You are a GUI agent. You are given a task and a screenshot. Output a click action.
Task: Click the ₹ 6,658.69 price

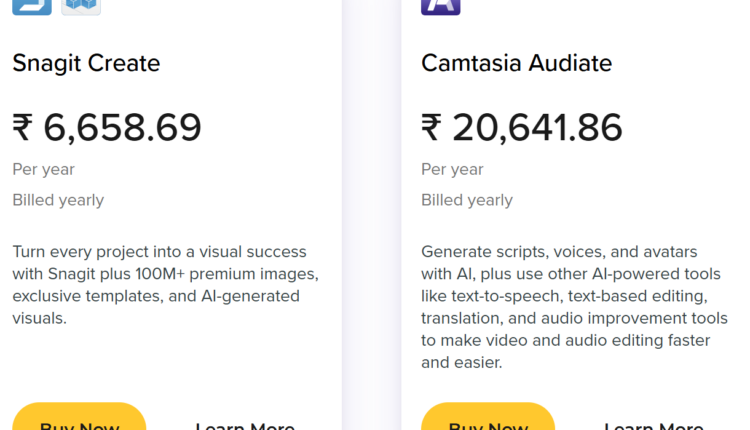pyautogui.click(x=107, y=128)
